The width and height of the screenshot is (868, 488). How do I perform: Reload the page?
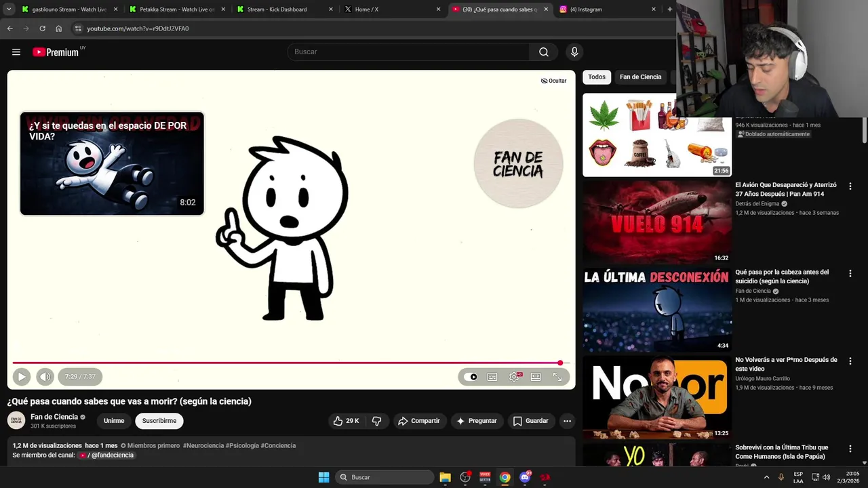(x=42, y=28)
